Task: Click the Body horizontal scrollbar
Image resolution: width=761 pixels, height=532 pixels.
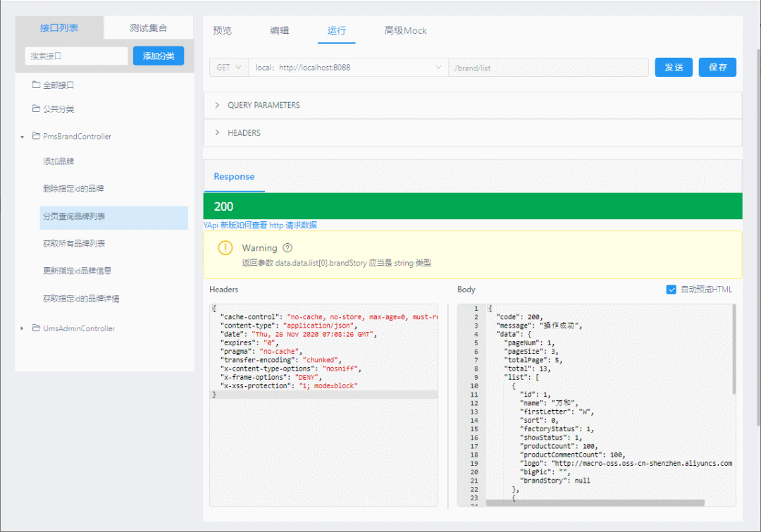Action: pyautogui.click(x=595, y=503)
